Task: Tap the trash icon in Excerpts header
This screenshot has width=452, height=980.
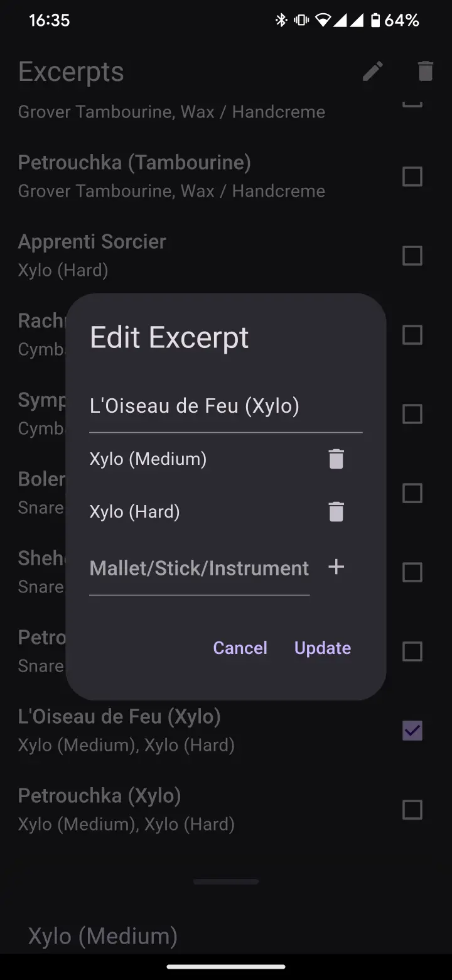Action: (x=425, y=72)
